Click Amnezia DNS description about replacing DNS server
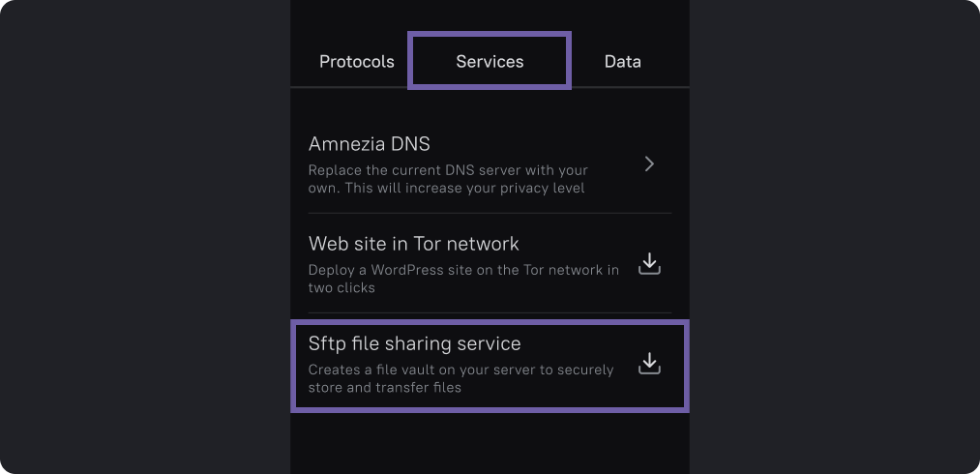Image resolution: width=980 pixels, height=474 pixels. coord(447,179)
